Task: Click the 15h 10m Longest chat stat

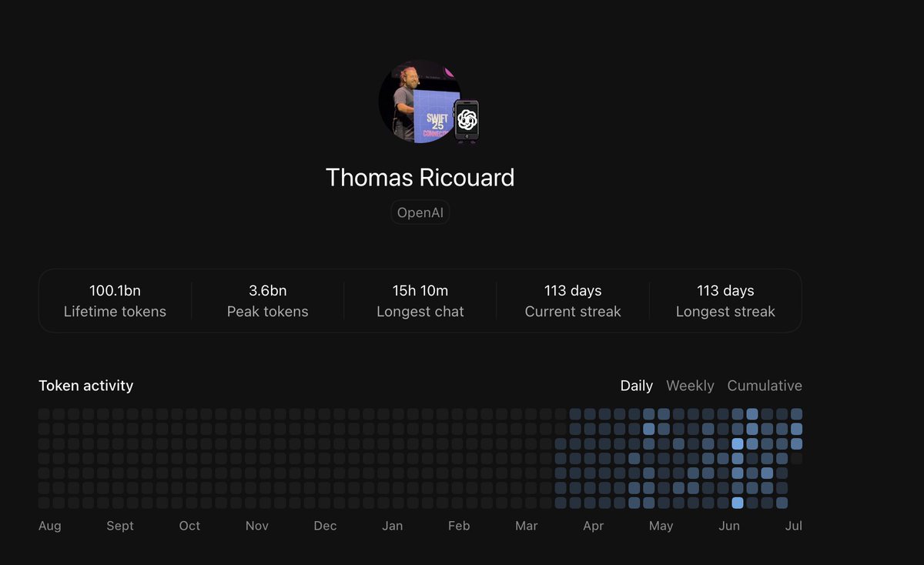Action: coord(420,301)
